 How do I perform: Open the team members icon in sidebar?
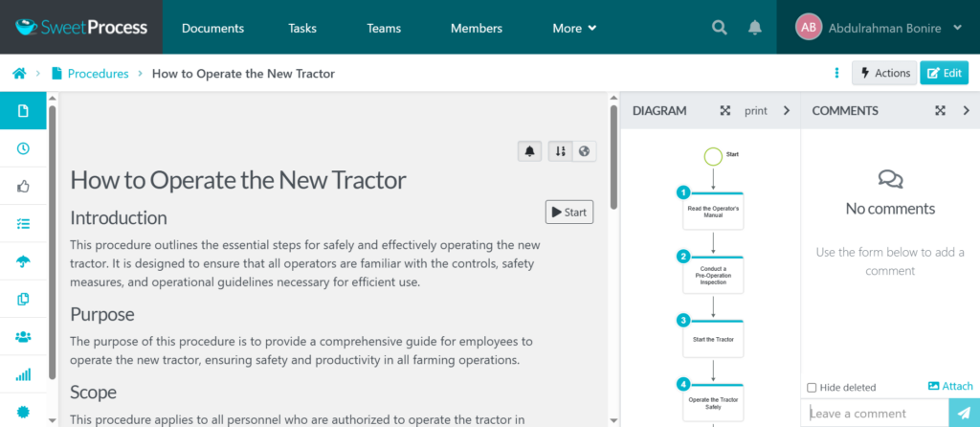tap(23, 336)
